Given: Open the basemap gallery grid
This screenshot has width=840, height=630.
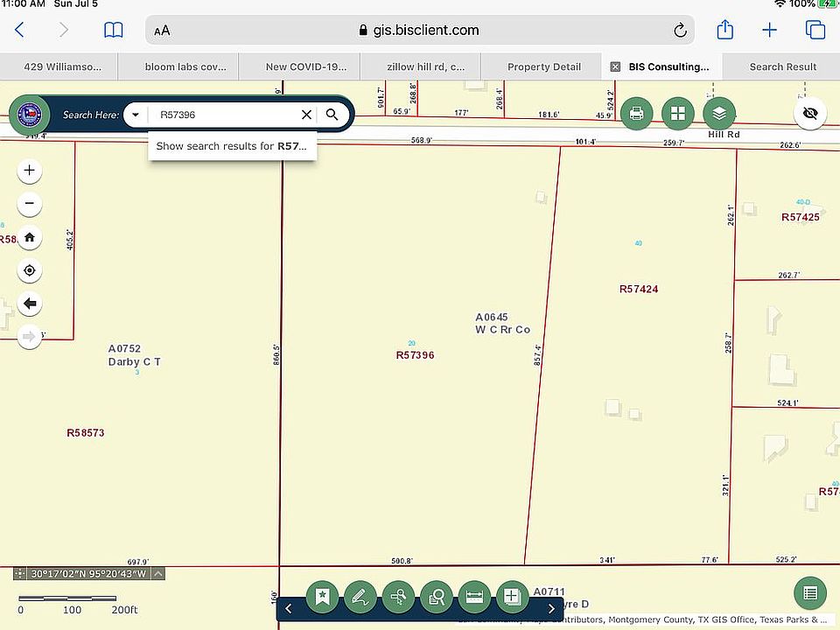Looking at the screenshot, I should point(677,114).
